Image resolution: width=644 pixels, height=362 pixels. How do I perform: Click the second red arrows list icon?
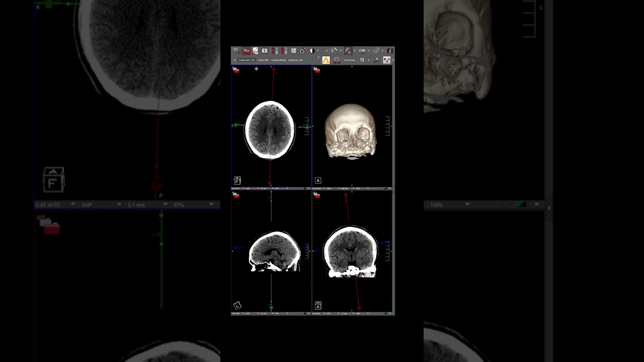(x=284, y=51)
